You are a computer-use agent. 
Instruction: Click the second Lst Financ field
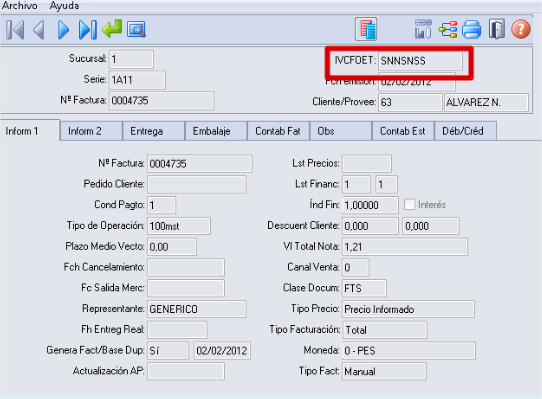tap(386, 184)
